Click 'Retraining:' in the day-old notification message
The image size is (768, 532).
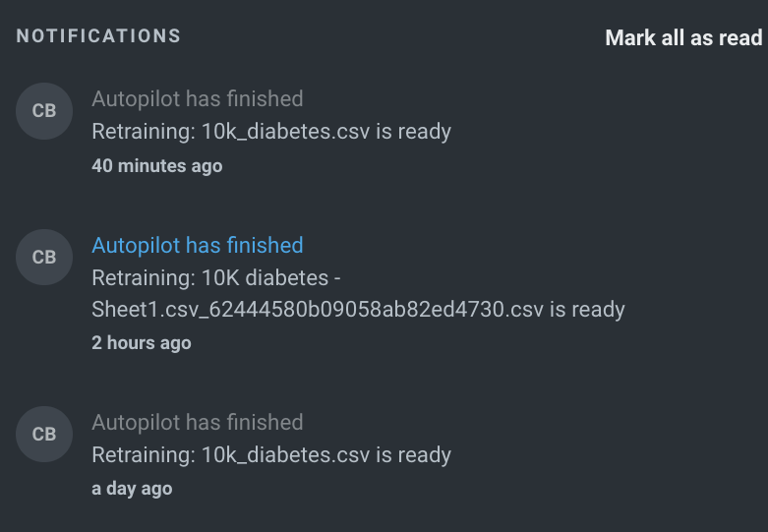tap(143, 455)
